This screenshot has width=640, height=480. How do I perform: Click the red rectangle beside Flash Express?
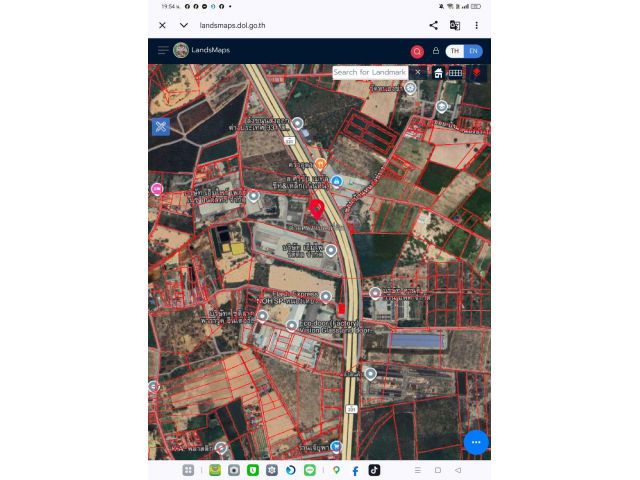[x=342, y=309]
